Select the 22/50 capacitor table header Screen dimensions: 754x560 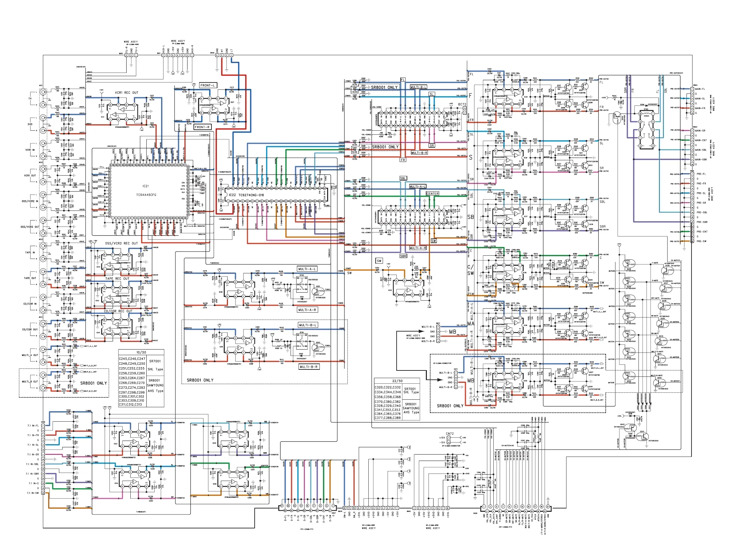click(397, 381)
